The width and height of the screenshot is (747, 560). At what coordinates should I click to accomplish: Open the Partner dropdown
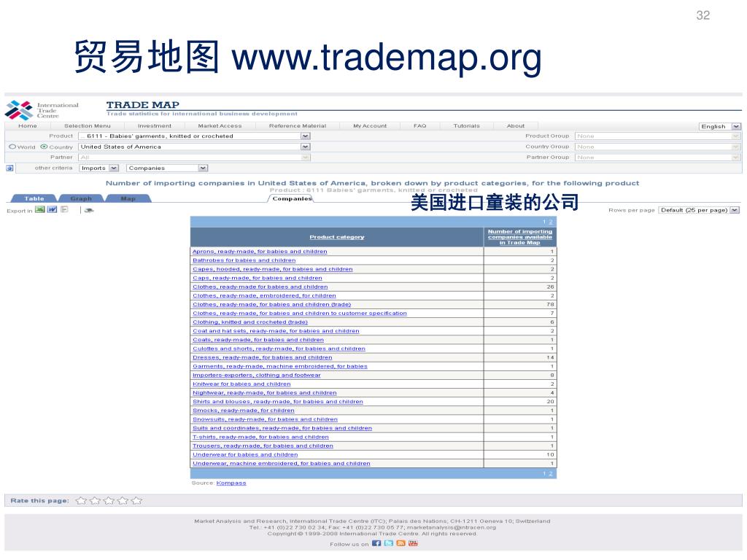[x=194, y=157]
